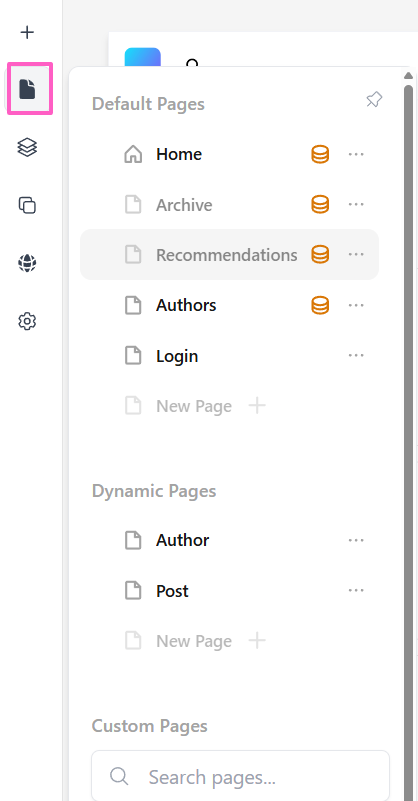The height and width of the screenshot is (801, 418).
Task: Select the Author dynamic page
Action: (182, 540)
